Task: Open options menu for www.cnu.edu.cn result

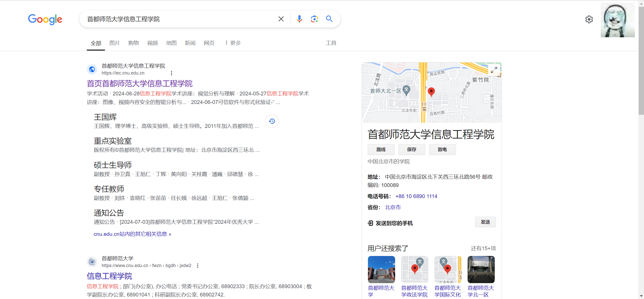Action: click(198, 266)
